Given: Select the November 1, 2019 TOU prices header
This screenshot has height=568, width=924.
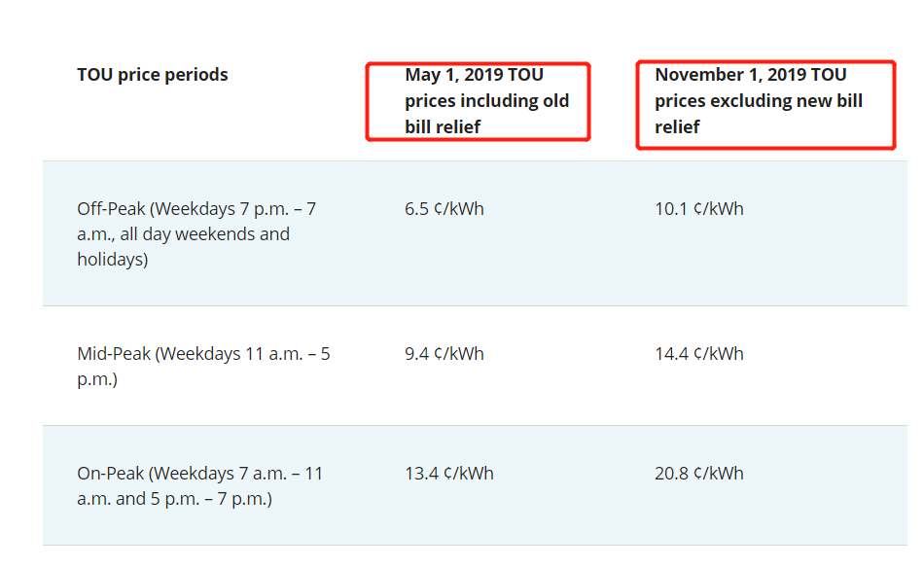Looking at the screenshot, I should (x=759, y=100).
